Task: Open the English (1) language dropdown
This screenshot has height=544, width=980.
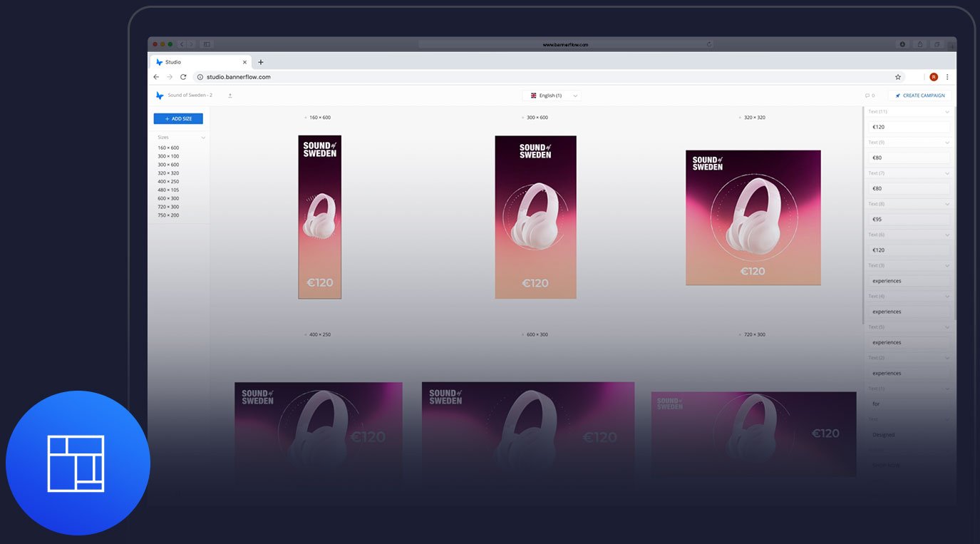Action: click(552, 96)
